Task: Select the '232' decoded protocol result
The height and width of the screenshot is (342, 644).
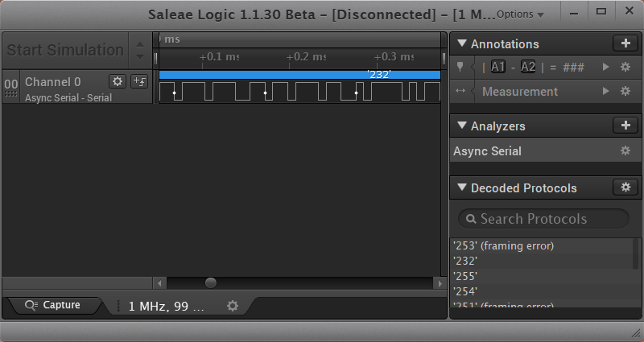Action: coord(542,261)
